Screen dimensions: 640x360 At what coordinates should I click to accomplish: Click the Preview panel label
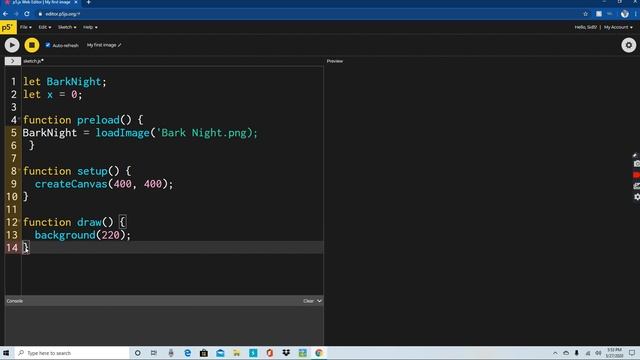click(335, 61)
